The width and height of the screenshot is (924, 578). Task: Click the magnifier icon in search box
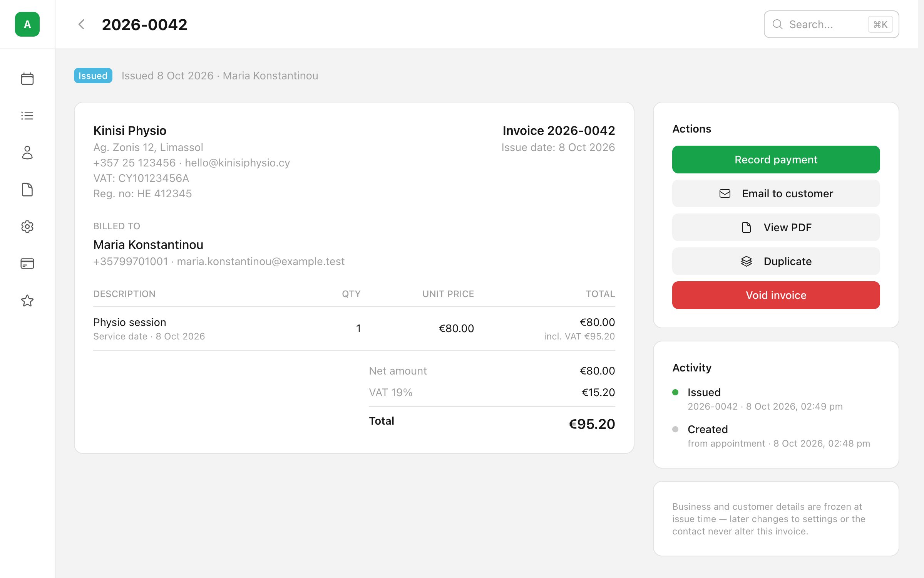coord(778,24)
